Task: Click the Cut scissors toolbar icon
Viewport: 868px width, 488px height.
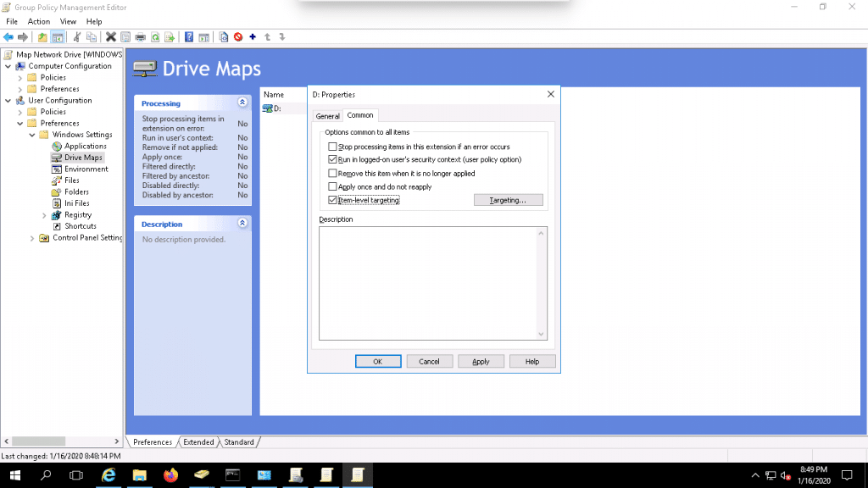Action: 77,37
